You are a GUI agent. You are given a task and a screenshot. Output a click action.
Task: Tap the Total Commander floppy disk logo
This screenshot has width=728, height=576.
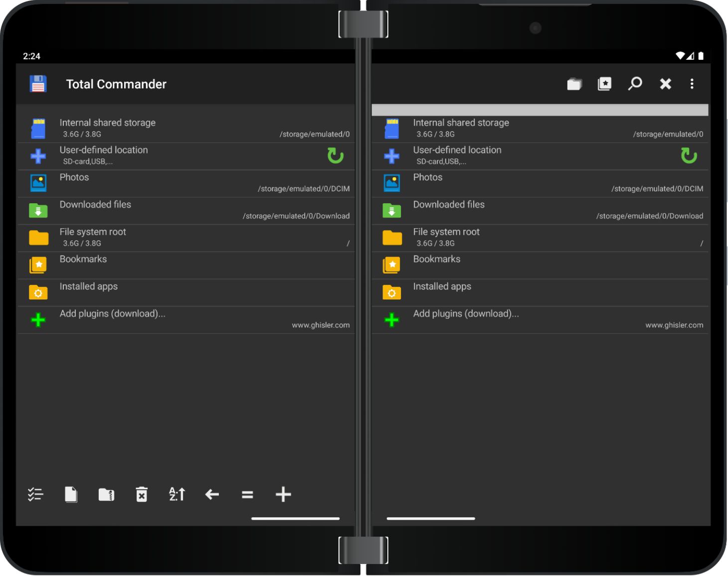pyautogui.click(x=38, y=84)
